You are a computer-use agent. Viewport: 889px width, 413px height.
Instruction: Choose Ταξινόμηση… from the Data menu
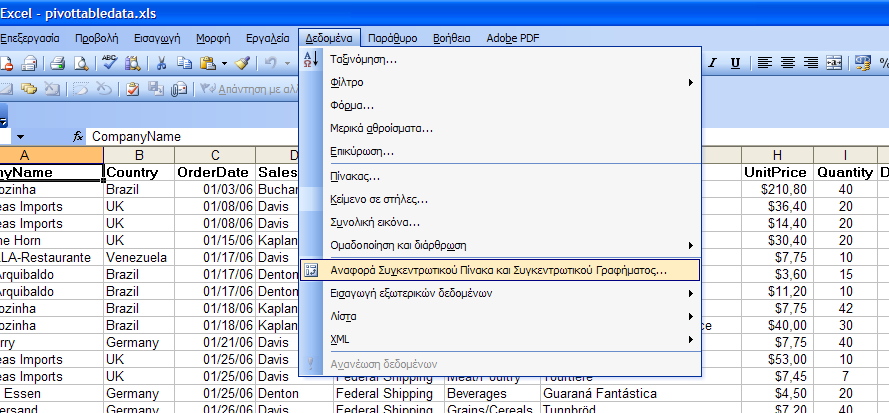(x=500, y=59)
